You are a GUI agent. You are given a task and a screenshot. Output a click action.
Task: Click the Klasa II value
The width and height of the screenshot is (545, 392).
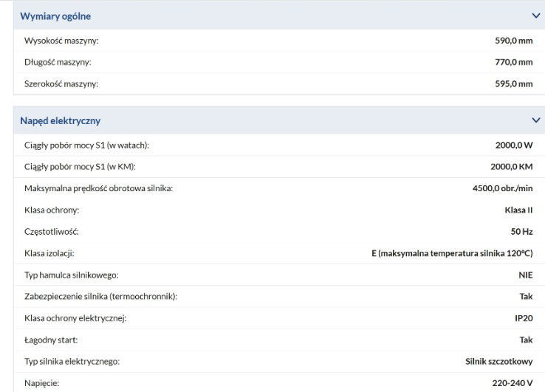(x=518, y=210)
